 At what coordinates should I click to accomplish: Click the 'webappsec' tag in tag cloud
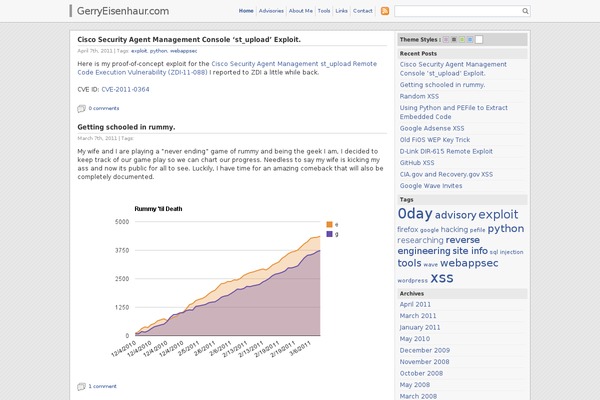click(x=469, y=263)
